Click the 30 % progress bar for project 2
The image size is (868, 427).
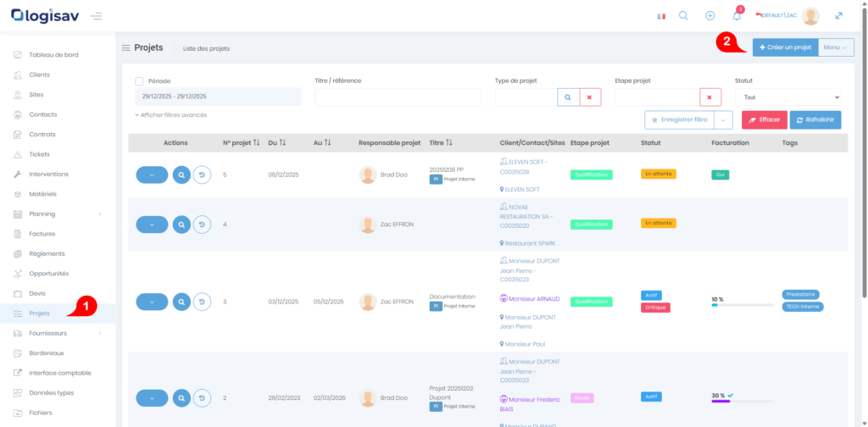coord(743,402)
